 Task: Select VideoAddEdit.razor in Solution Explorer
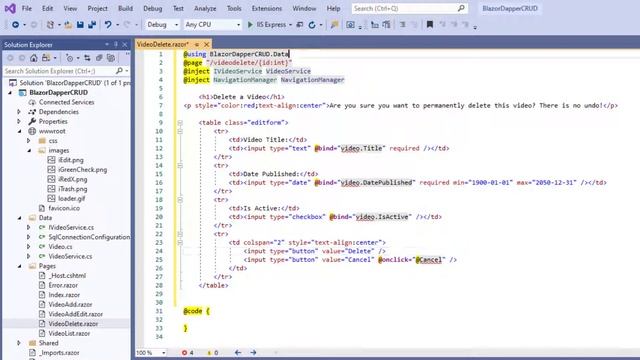click(76, 314)
